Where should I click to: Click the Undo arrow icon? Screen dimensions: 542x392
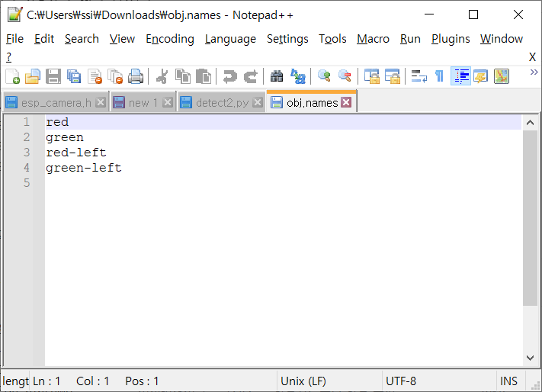point(230,76)
